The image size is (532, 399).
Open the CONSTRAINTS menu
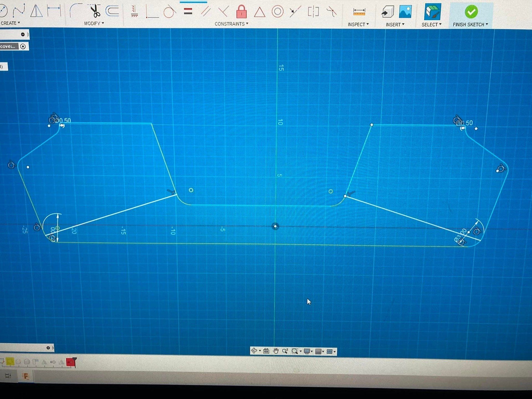(231, 24)
